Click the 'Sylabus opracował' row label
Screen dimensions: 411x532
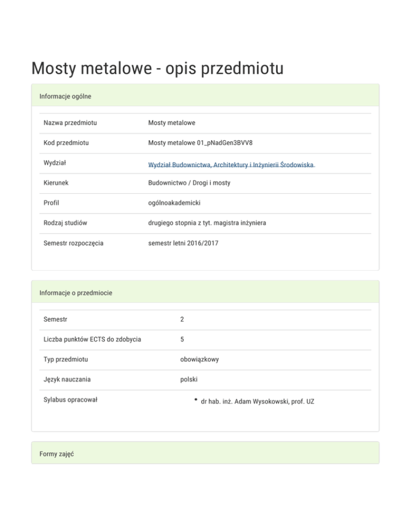(x=71, y=400)
